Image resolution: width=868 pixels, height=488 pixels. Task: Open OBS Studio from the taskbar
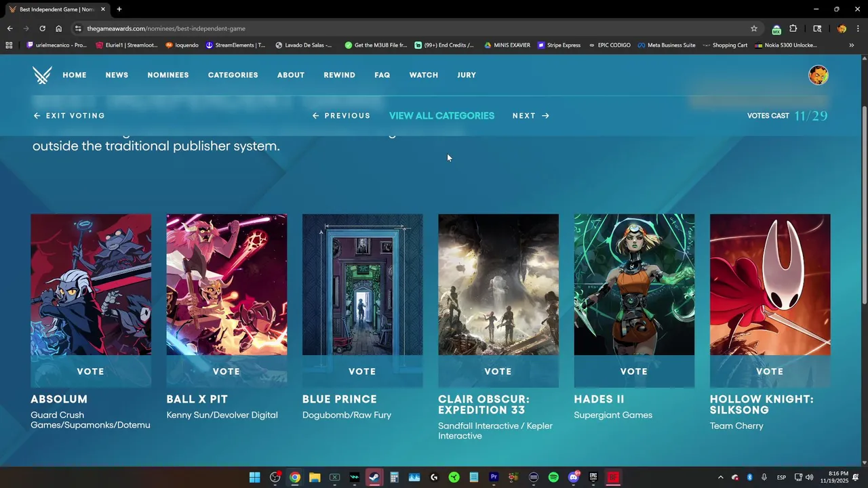tap(275, 477)
